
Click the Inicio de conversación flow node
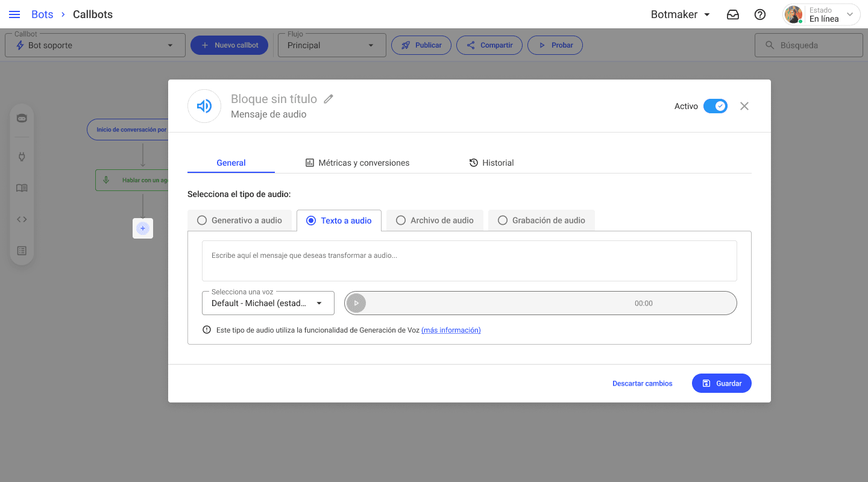point(128,130)
